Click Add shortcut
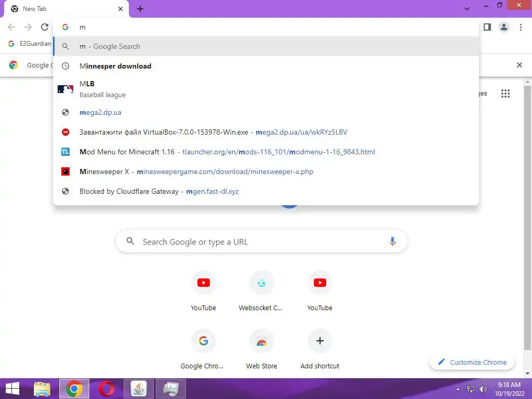 coord(320,350)
